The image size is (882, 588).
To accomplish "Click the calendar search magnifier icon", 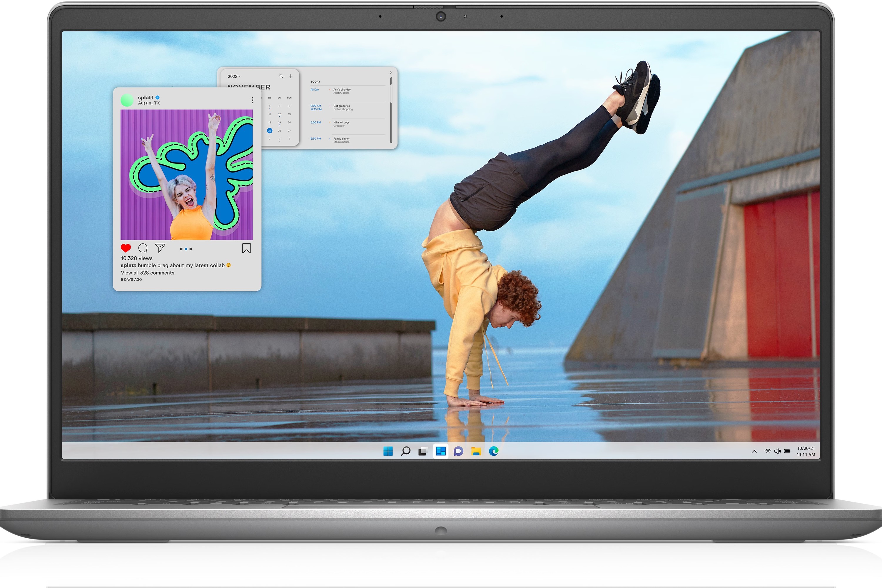I will 281,76.
